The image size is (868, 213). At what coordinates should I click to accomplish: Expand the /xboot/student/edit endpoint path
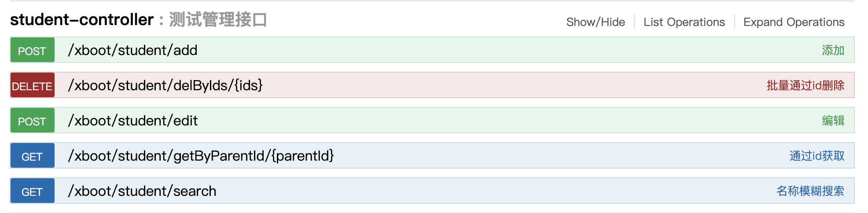click(132, 121)
